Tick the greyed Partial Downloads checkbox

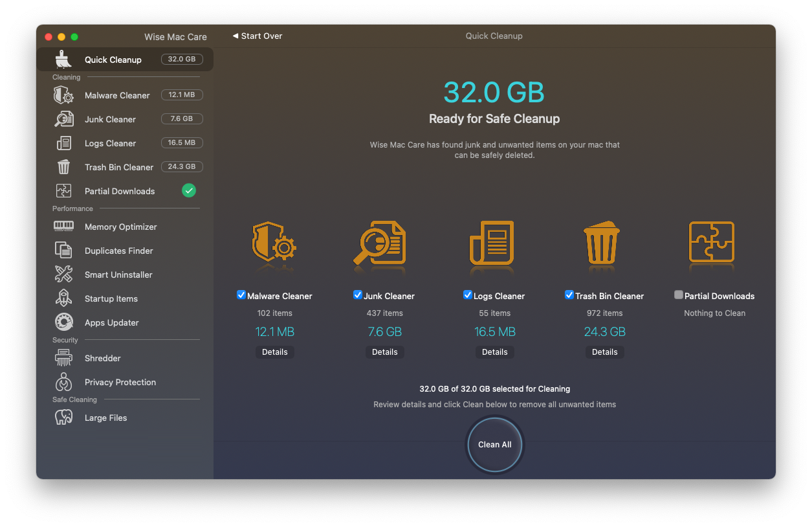pyautogui.click(x=679, y=295)
